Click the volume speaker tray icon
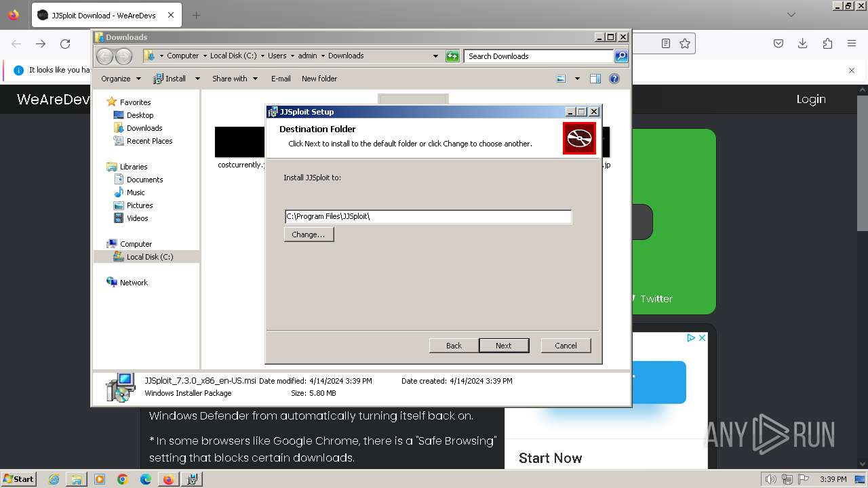 [x=771, y=479]
